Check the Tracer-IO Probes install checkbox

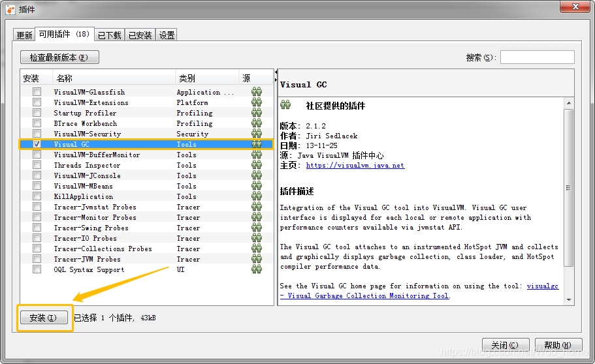coord(37,237)
